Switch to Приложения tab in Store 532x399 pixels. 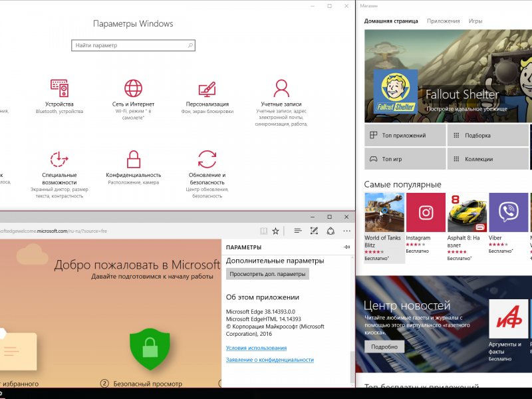[443, 21]
